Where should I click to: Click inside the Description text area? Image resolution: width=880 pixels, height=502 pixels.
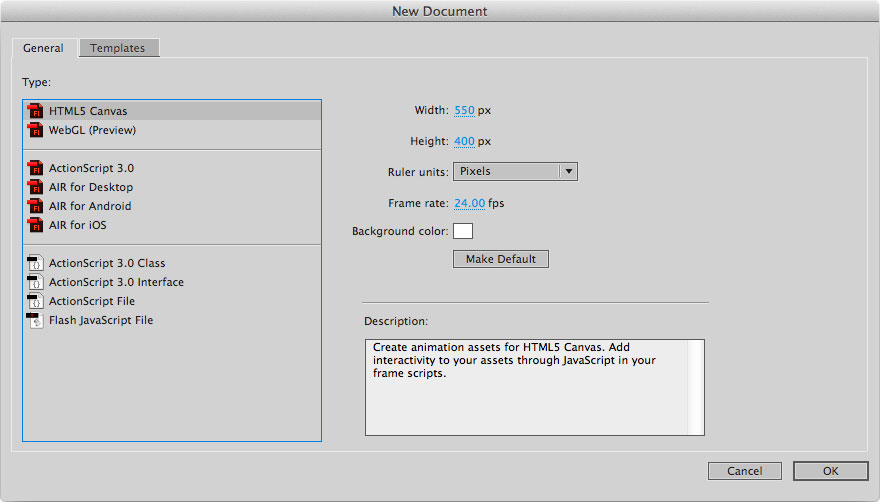pyautogui.click(x=526, y=387)
